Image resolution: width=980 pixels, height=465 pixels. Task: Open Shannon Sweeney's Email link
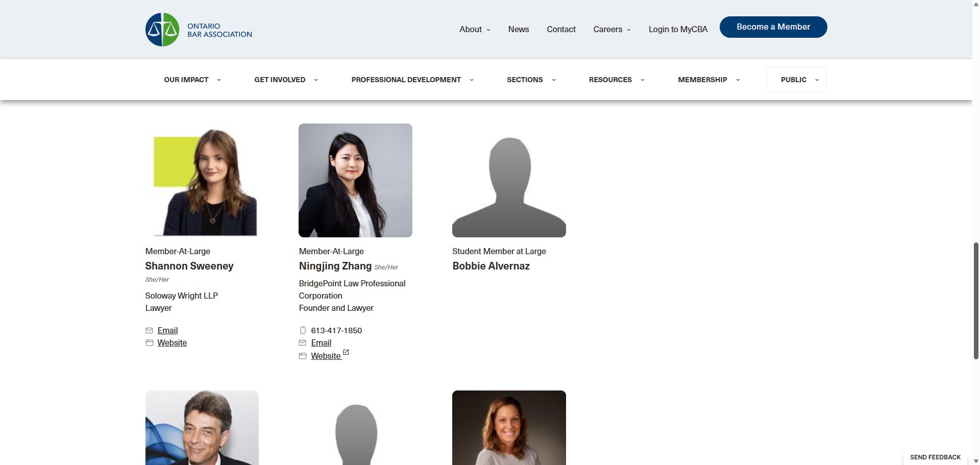click(167, 331)
